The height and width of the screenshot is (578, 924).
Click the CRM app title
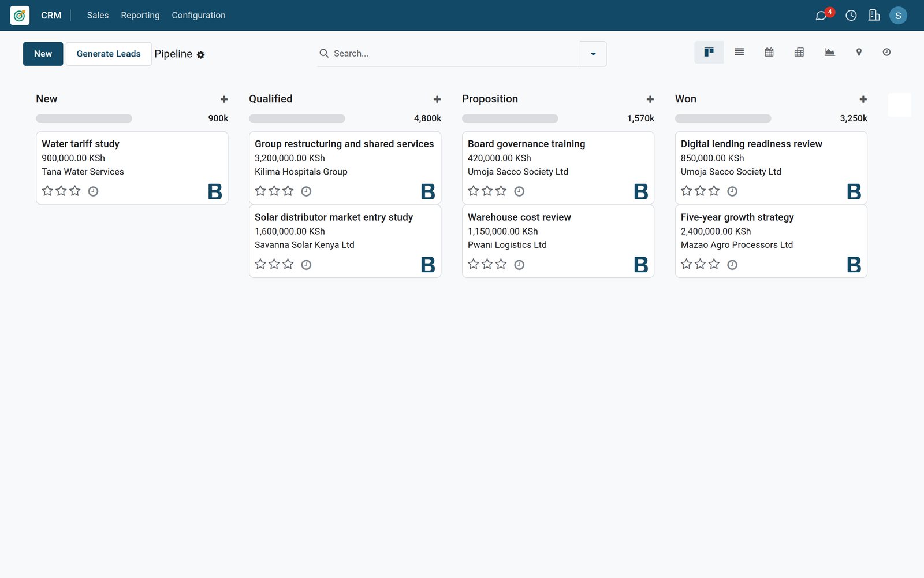click(51, 16)
